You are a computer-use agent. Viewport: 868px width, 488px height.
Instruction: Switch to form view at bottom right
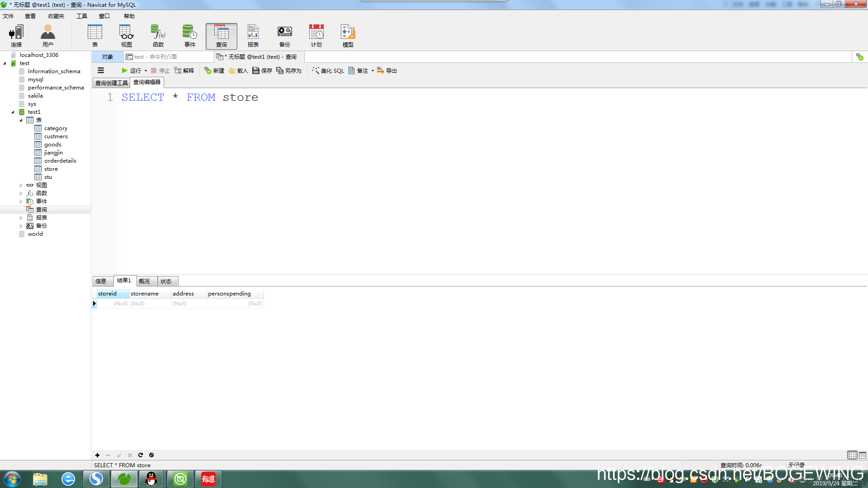(x=863, y=455)
